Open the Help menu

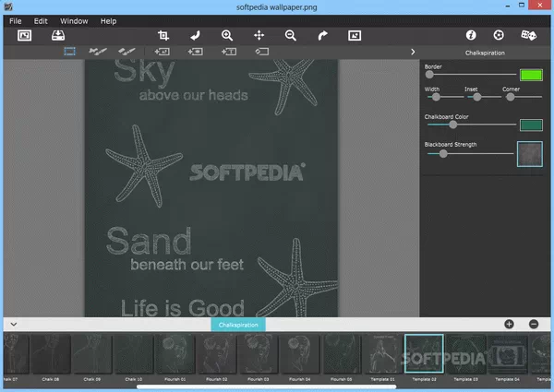(x=108, y=21)
